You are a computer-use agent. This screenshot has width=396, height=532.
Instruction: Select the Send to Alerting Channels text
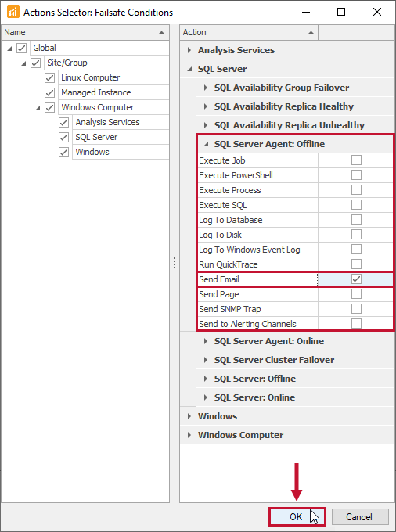click(248, 324)
